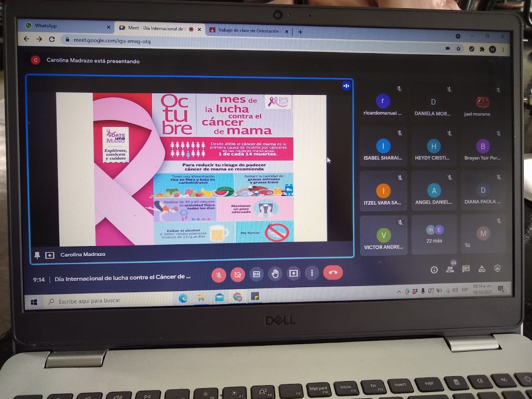This screenshot has width=532, height=399.
Task: Open Chrome profile avatar M
Action: [x=493, y=49]
